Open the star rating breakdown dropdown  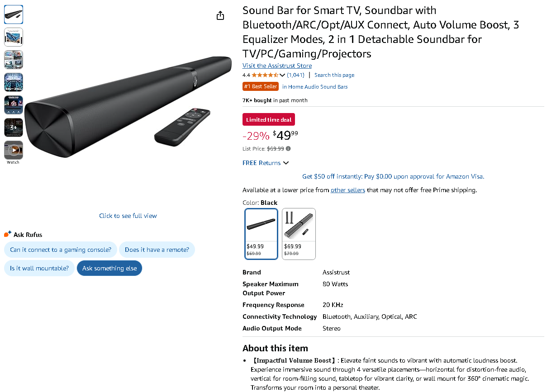tap(282, 75)
